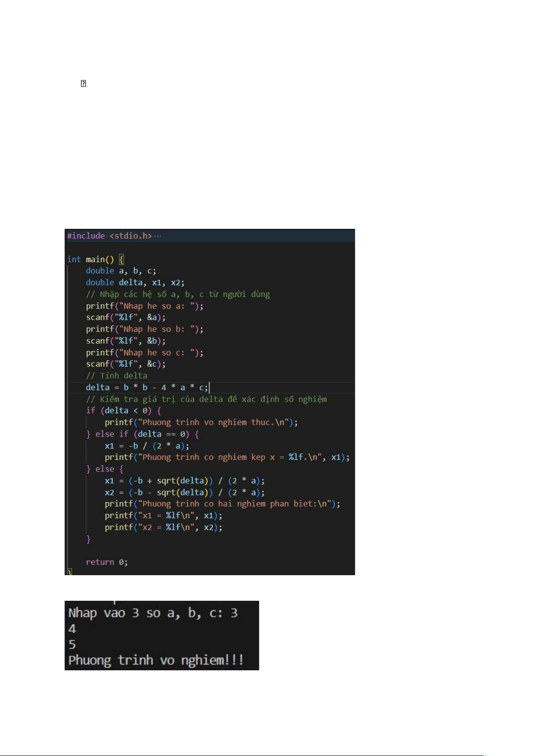Click the 'if (delta < 0) {' statement

[x=123, y=411]
